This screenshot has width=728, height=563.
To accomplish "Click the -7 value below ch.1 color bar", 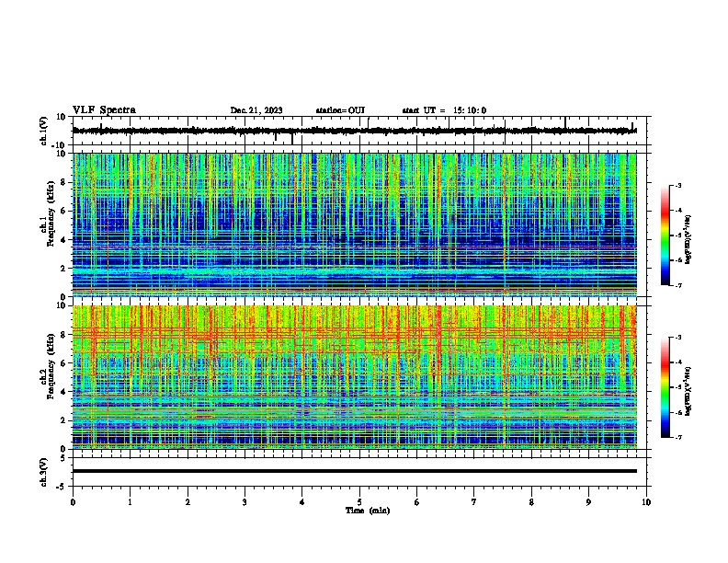I will click(x=678, y=286).
